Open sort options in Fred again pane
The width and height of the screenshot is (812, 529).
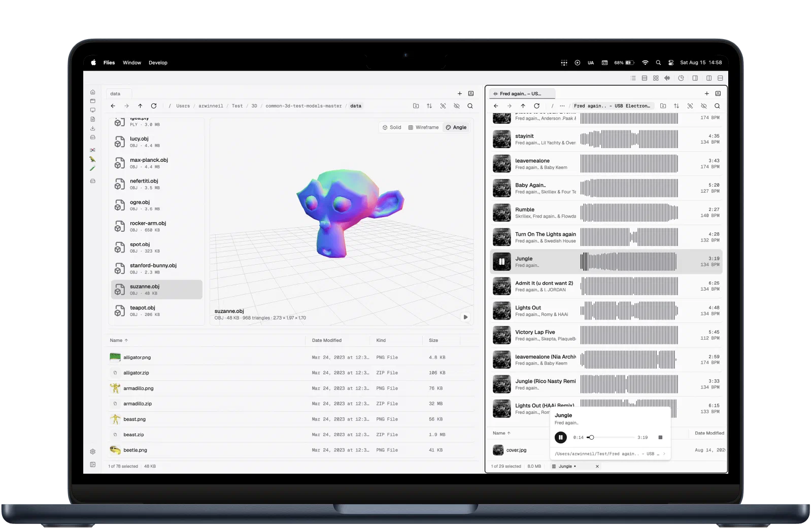(x=676, y=106)
